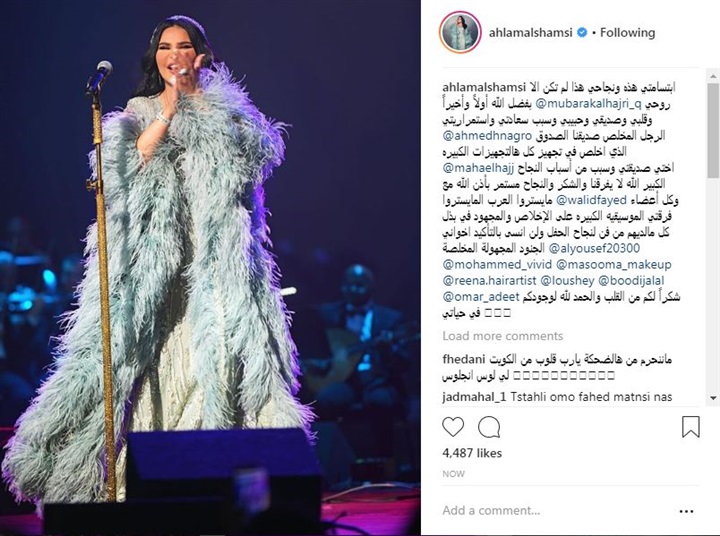
Task: Open commenter fhedani's profile
Action: 463,359
